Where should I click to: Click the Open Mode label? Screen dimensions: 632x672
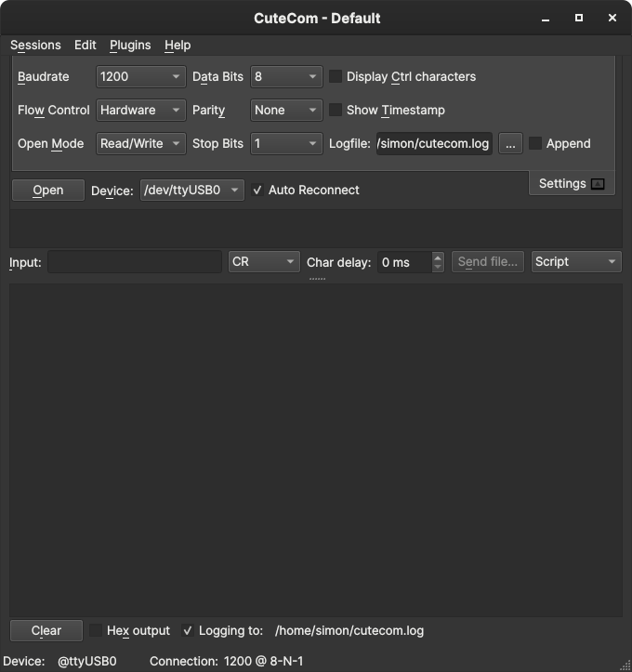(50, 143)
